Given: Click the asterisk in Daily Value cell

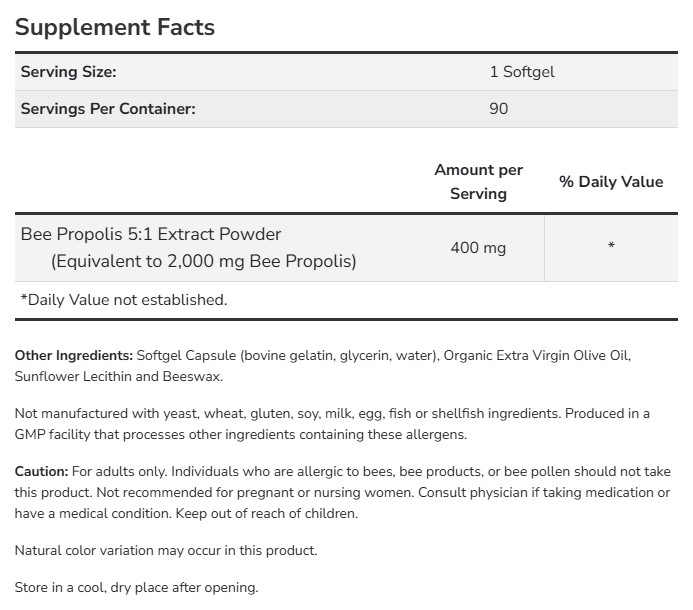Looking at the screenshot, I should 611,247.
